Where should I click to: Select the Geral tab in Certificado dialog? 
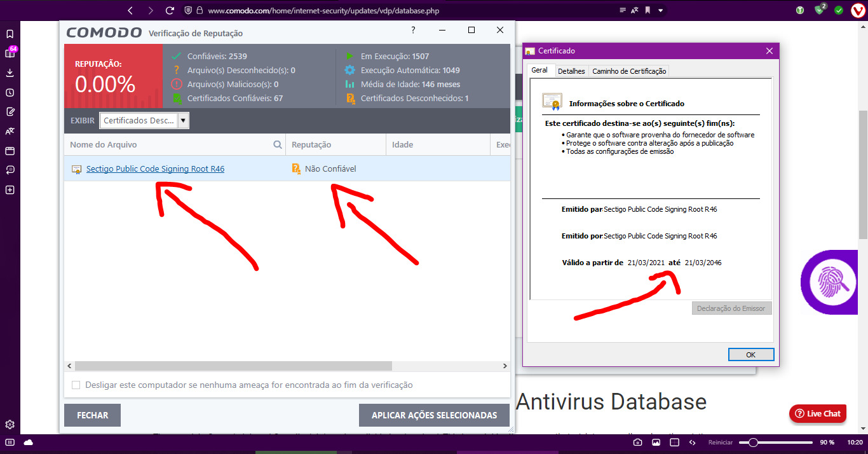539,70
